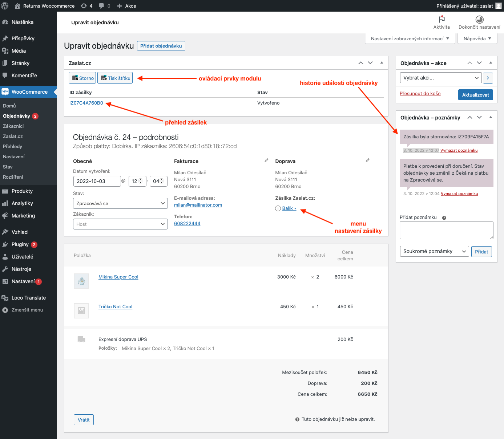Click the phone number 608222444 link
The height and width of the screenshot is (439, 504).
pyautogui.click(x=187, y=224)
